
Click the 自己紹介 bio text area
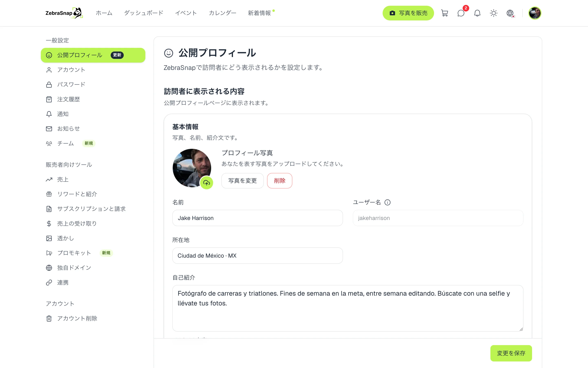coord(348,308)
